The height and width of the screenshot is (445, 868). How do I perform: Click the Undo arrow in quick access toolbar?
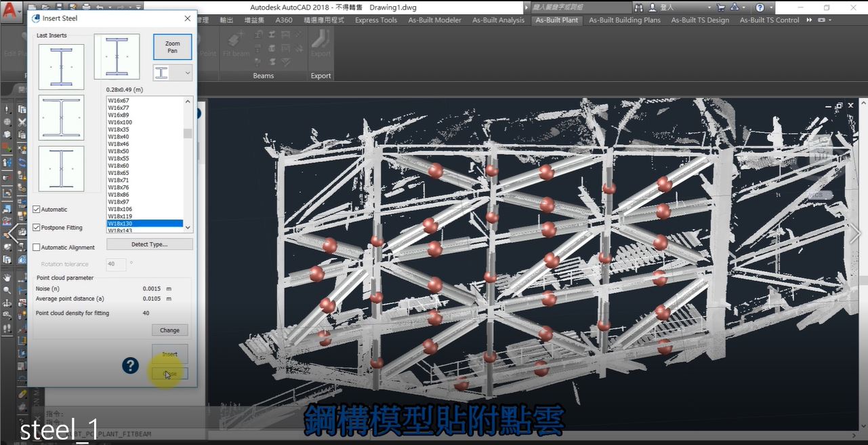(x=99, y=7)
